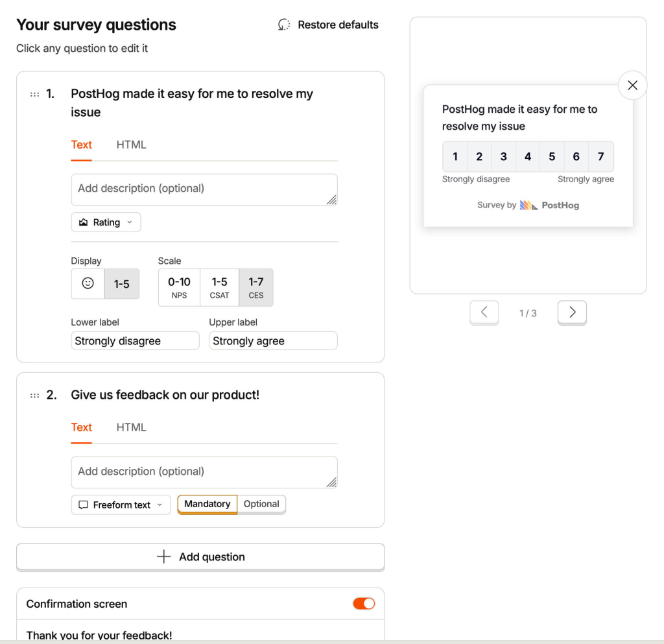Edit the Lower label field
This screenshot has width=664, height=644.
[x=135, y=341]
